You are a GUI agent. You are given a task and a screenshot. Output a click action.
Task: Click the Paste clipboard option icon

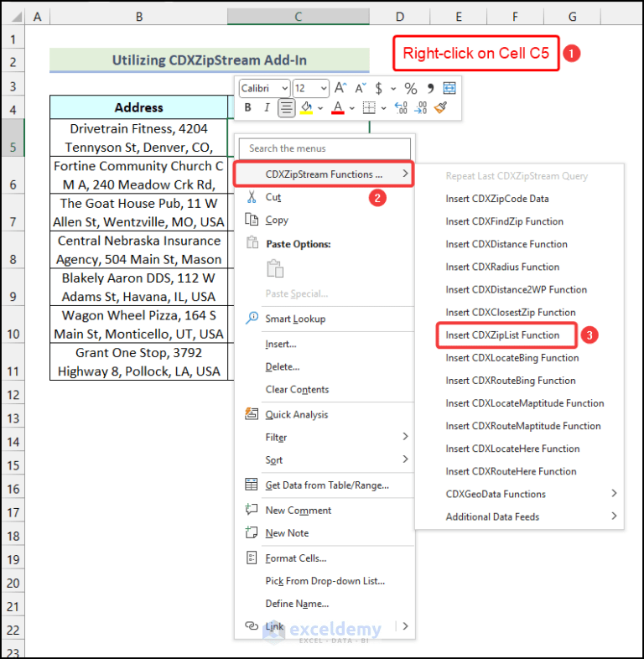(x=275, y=268)
